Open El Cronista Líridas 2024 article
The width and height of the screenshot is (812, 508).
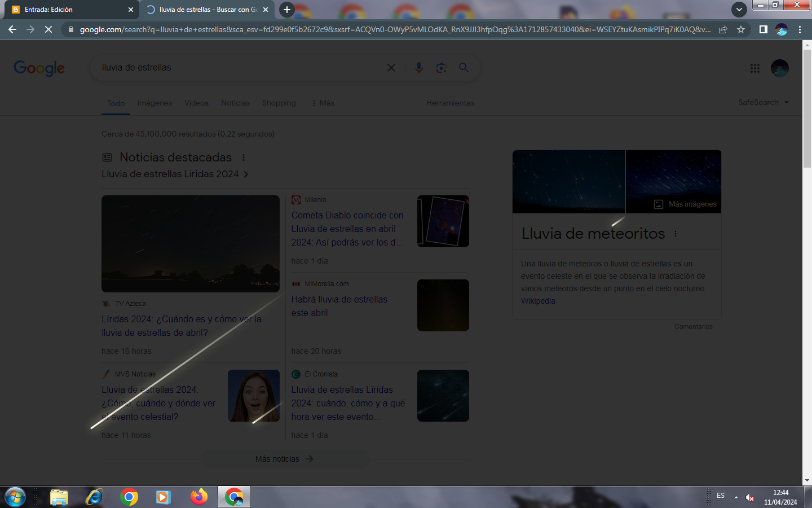pos(348,403)
